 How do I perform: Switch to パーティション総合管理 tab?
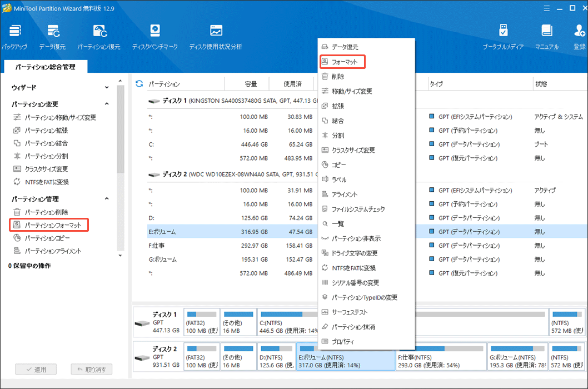[x=46, y=67]
